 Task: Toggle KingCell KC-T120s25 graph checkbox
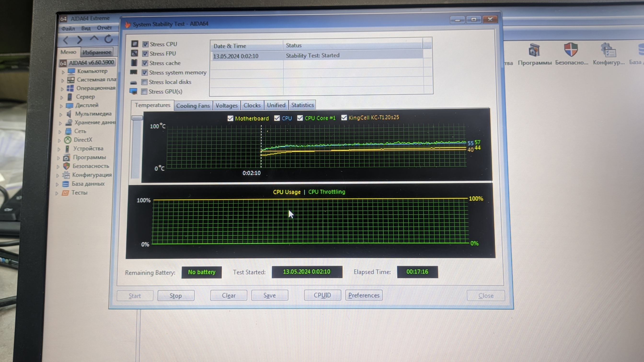pyautogui.click(x=344, y=117)
